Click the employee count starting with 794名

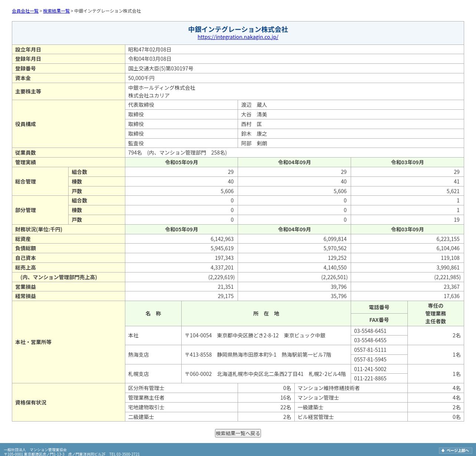[x=177, y=153]
